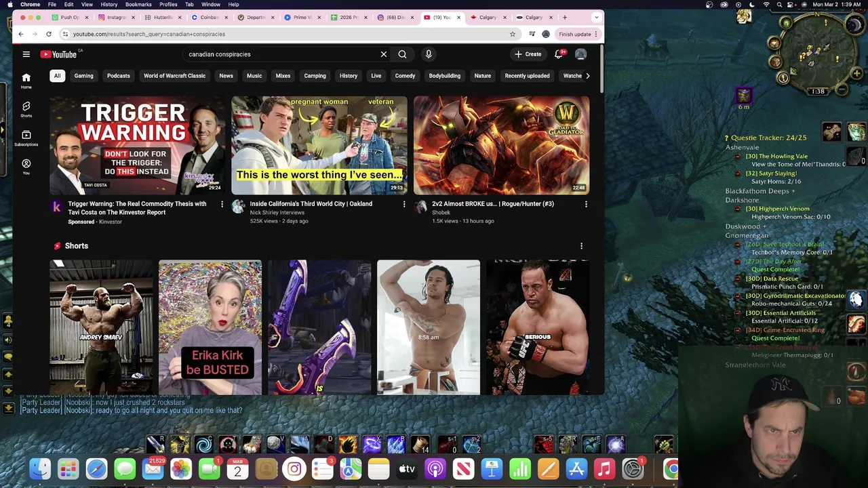The image size is (868, 488).
Task: Open Shobek channel avatar
Action: coord(420,207)
